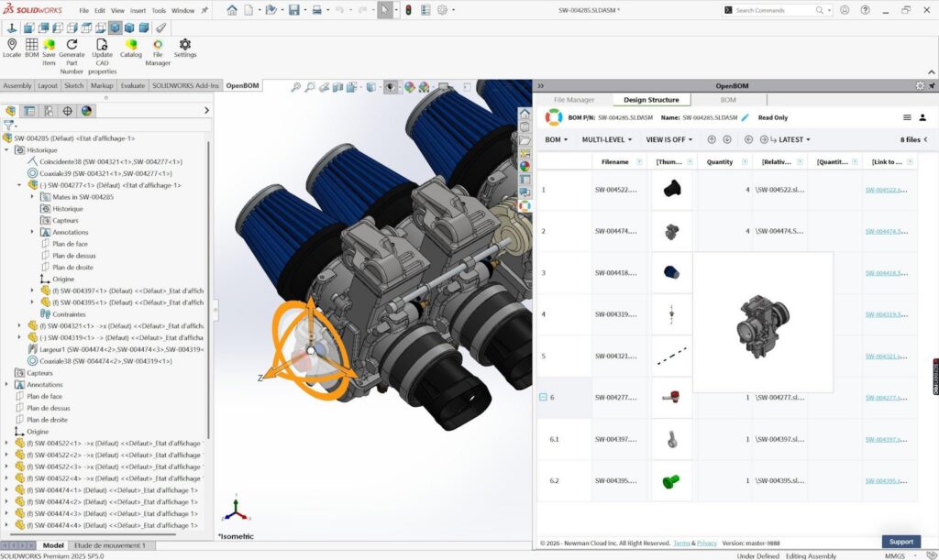Screen dimensions: 939x560
Task: Open the PropertyManager tab icon
Action: click(28, 111)
